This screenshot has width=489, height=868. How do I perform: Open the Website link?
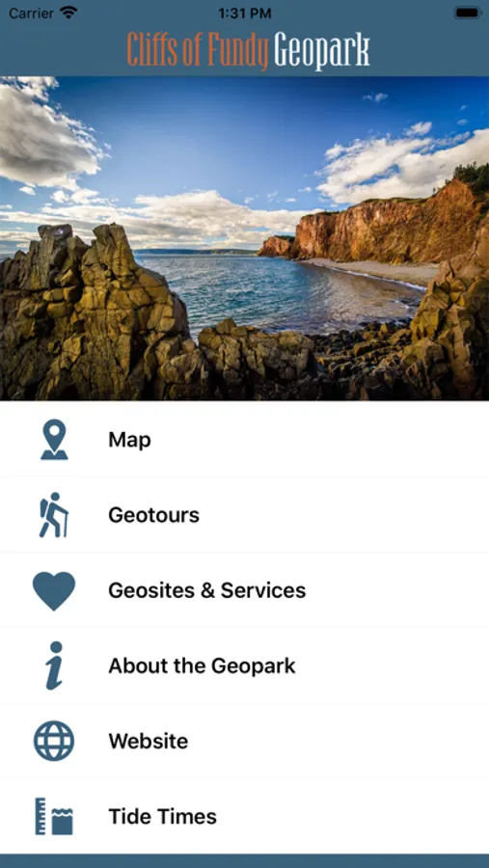244,741
